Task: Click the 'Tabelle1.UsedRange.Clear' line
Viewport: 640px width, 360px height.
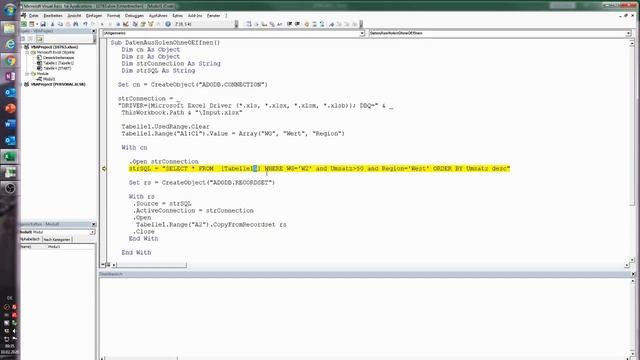Action: [165, 127]
